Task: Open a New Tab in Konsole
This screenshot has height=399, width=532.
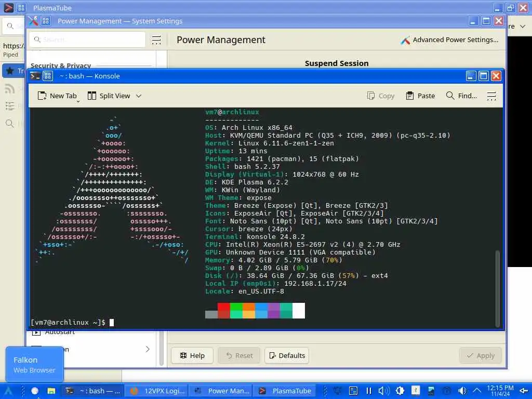Action: click(x=57, y=96)
